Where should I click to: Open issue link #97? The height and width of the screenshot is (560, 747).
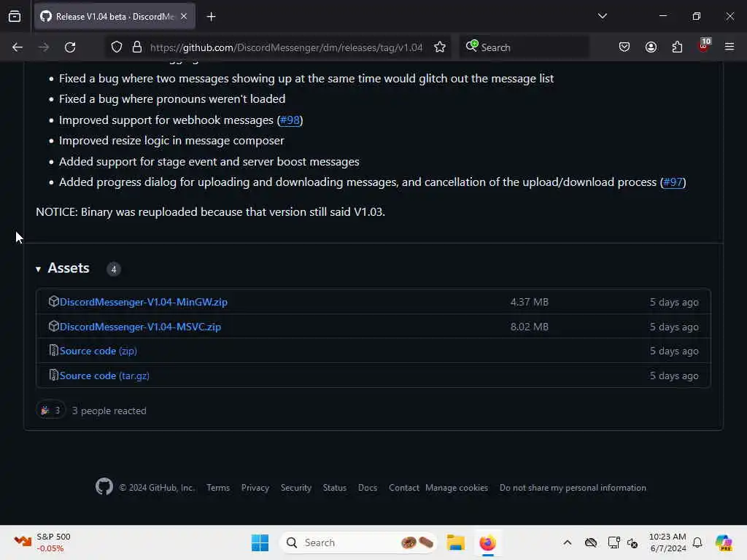click(673, 182)
